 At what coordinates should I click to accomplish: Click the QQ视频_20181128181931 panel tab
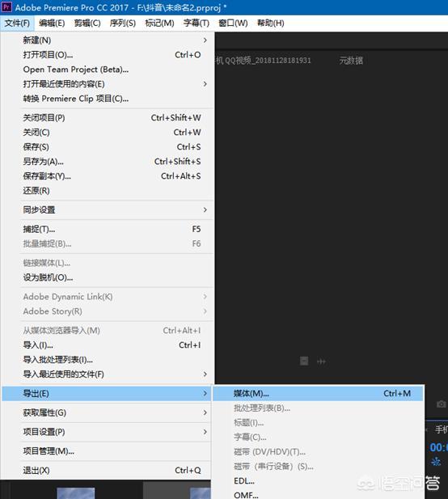pos(264,61)
